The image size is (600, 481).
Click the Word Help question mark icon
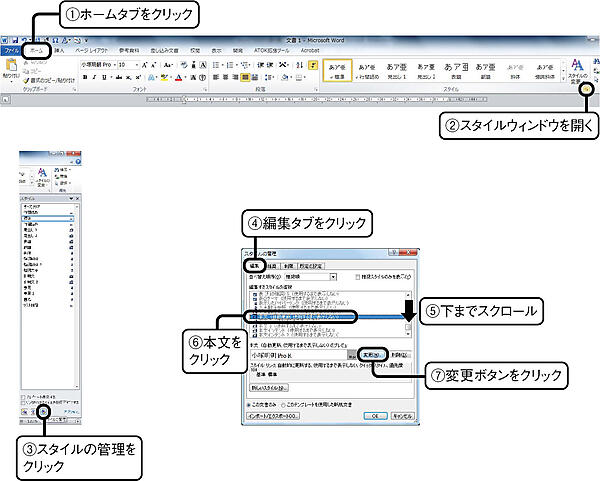[x=76, y=160]
